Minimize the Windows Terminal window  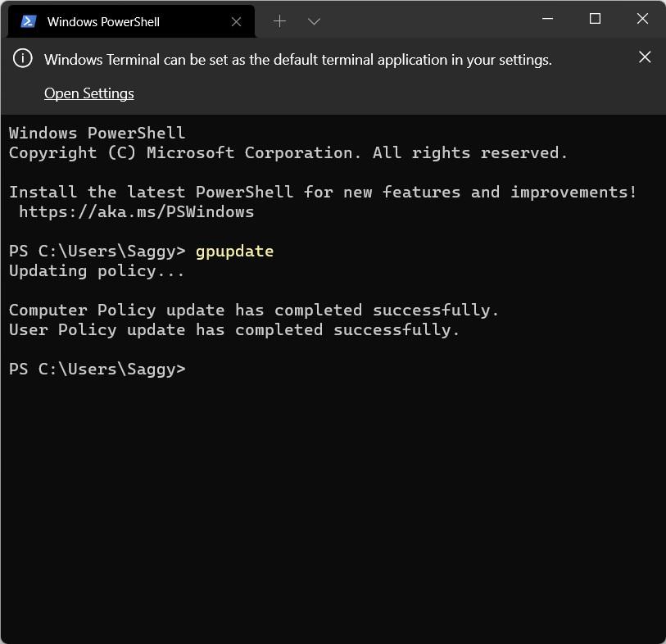[546, 19]
